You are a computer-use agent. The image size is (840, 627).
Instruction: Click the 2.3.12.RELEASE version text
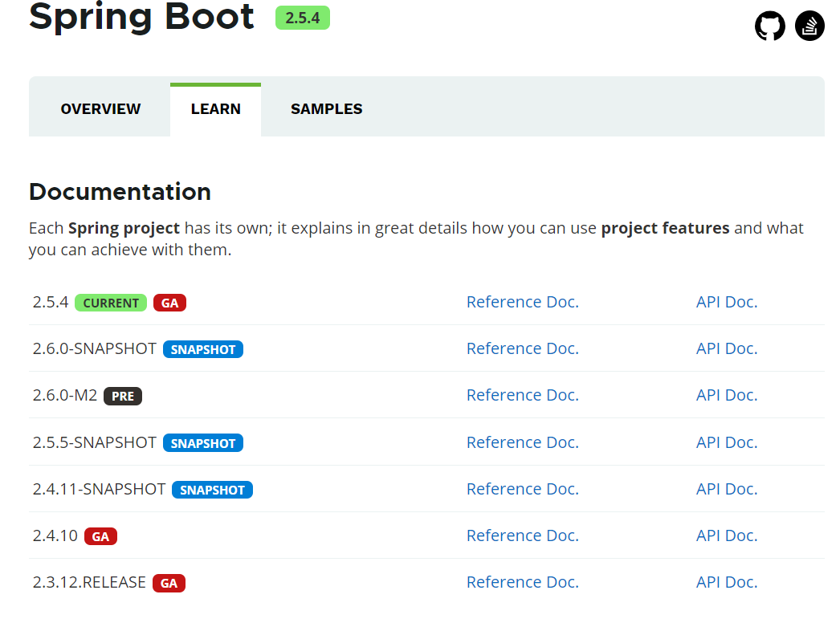(x=89, y=582)
